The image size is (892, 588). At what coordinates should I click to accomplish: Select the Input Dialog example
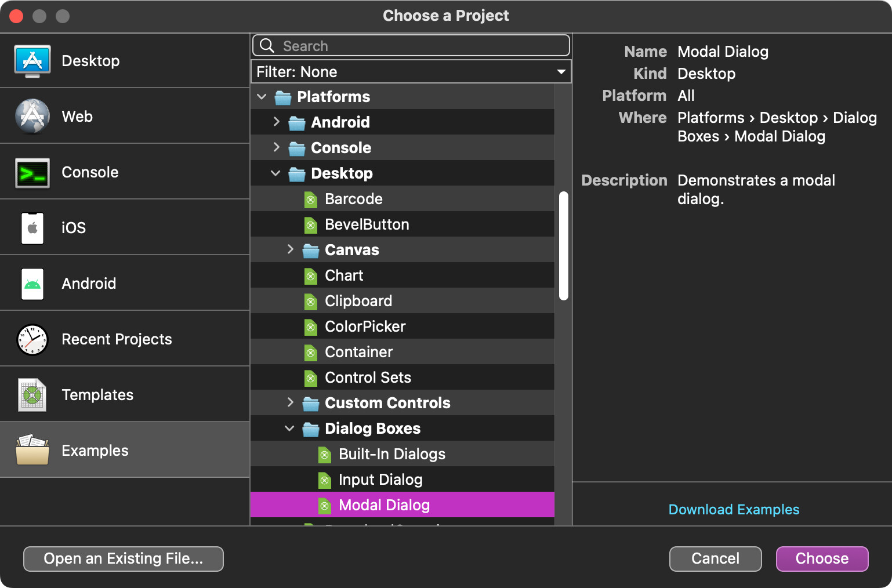[380, 480]
